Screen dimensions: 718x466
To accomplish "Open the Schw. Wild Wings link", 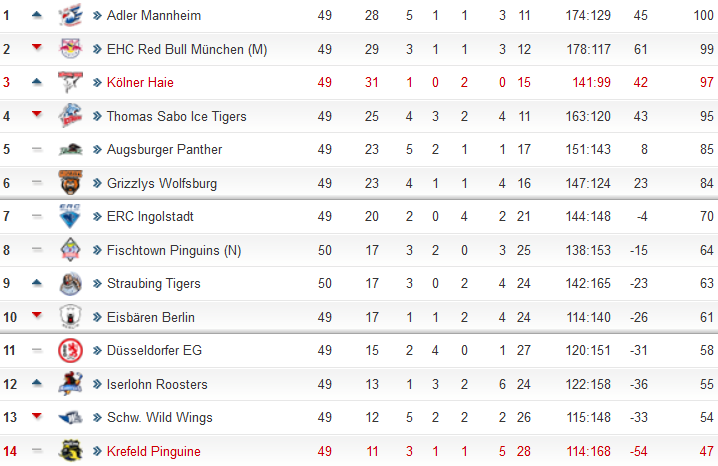I will (160, 417).
